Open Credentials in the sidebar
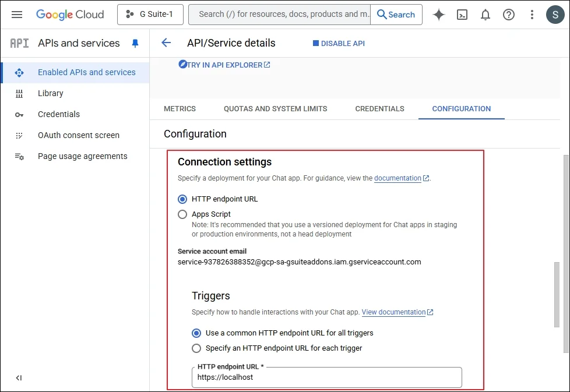The image size is (570, 392). tap(76, 115)
